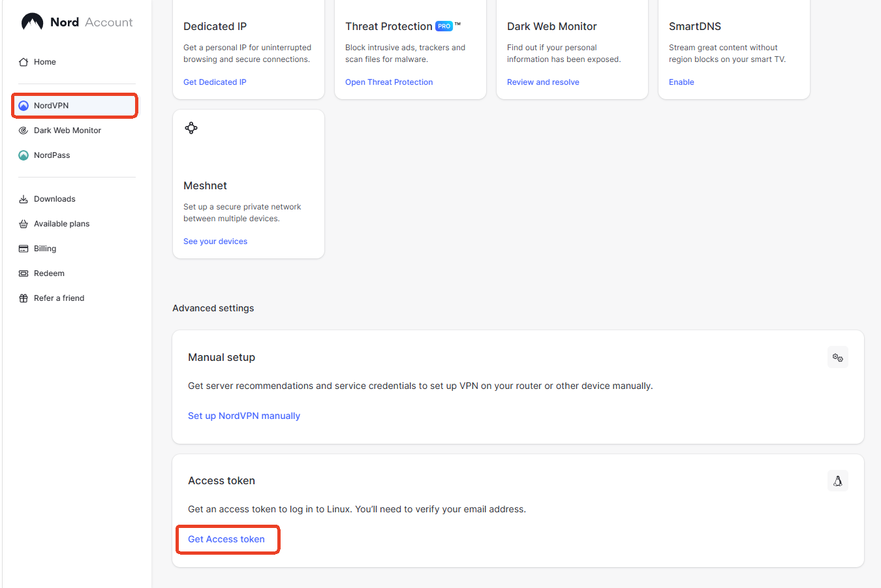881x588 pixels.
Task: Review and resolve Dark Web Monitor alerts
Action: (x=543, y=82)
